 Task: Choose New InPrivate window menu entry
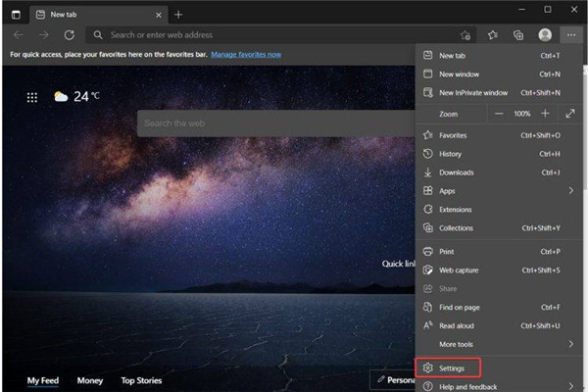coord(473,93)
